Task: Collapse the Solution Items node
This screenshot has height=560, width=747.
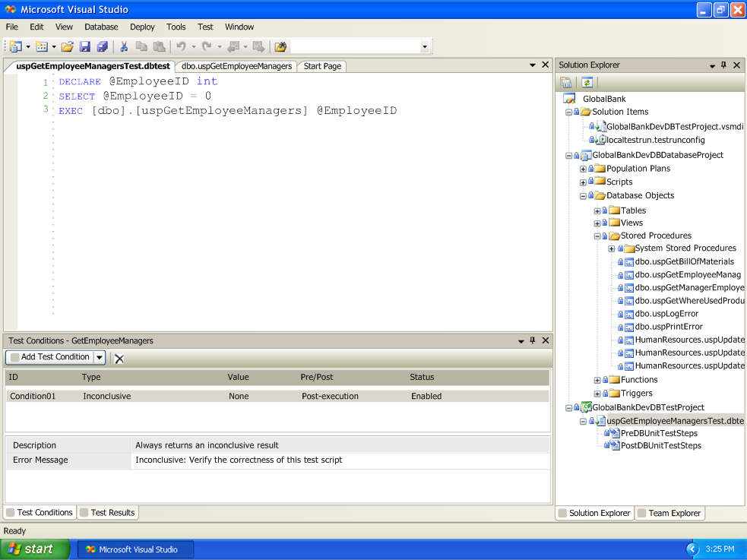Action: click(569, 112)
